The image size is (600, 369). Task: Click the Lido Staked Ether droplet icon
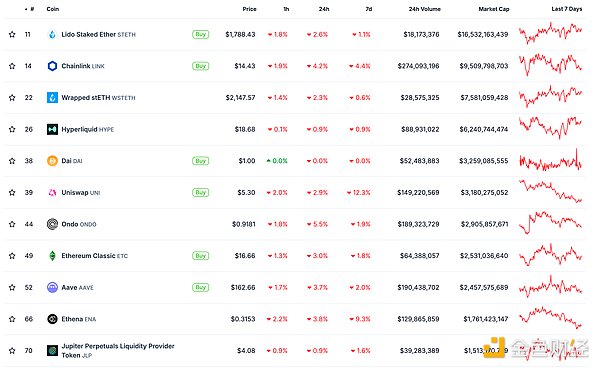click(52, 34)
